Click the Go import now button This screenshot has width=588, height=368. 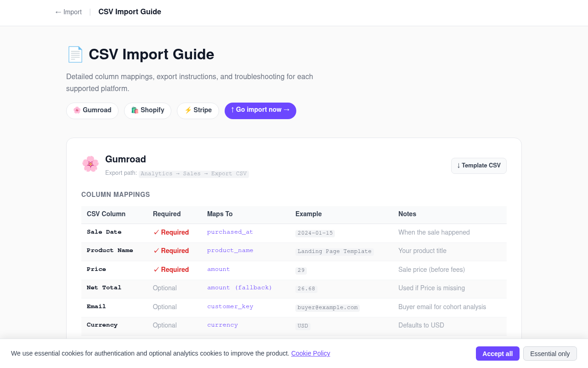pos(260,110)
